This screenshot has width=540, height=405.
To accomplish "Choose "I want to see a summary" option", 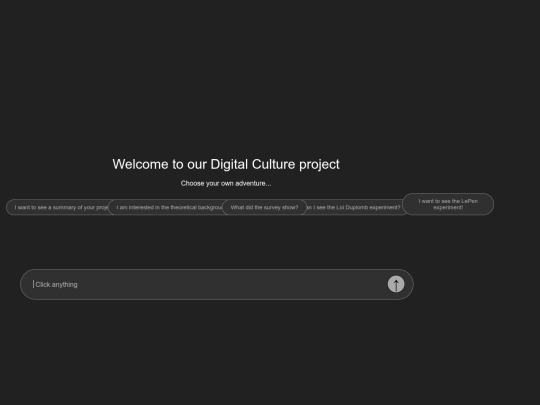I will [x=58, y=207].
